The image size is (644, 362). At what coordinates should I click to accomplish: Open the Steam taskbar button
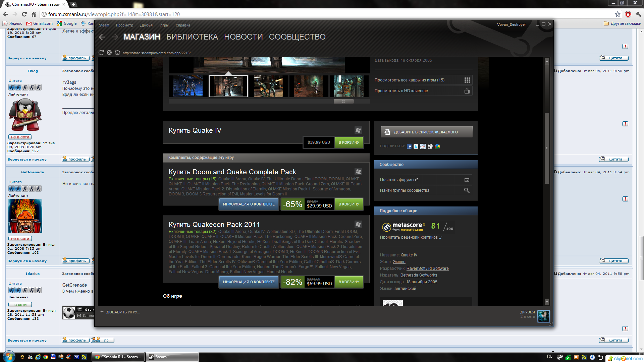pos(173,357)
